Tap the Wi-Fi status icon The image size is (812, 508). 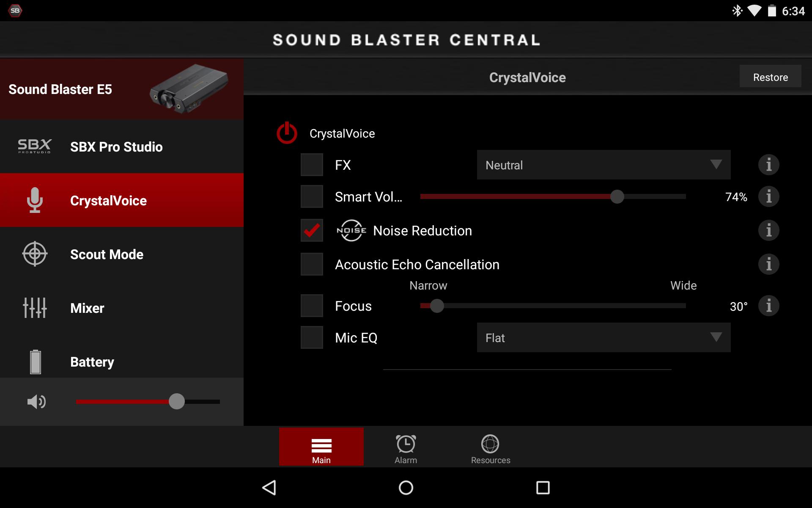[754, 11]
